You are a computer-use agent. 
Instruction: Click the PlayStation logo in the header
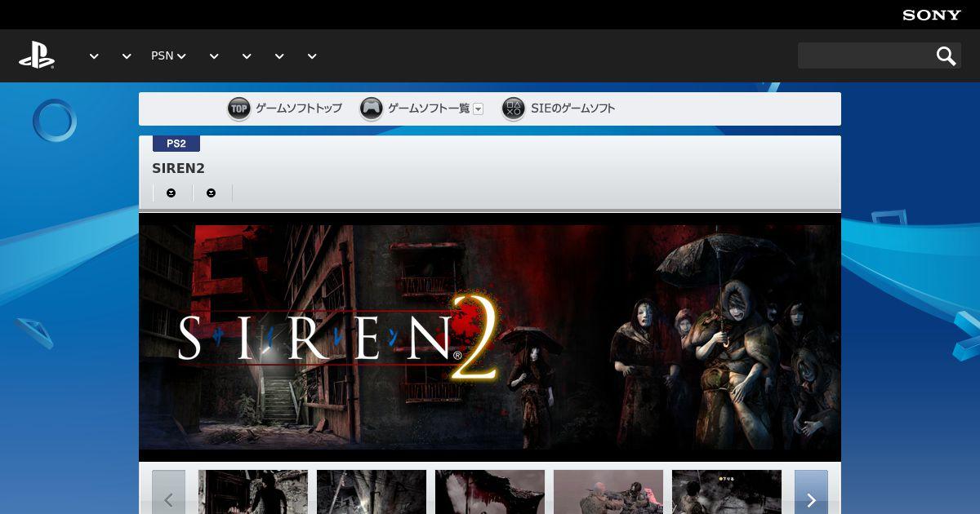point(37,55)
